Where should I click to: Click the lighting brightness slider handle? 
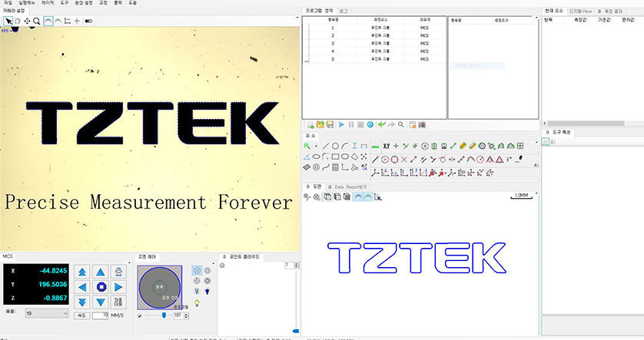click(x=164, y=315)
